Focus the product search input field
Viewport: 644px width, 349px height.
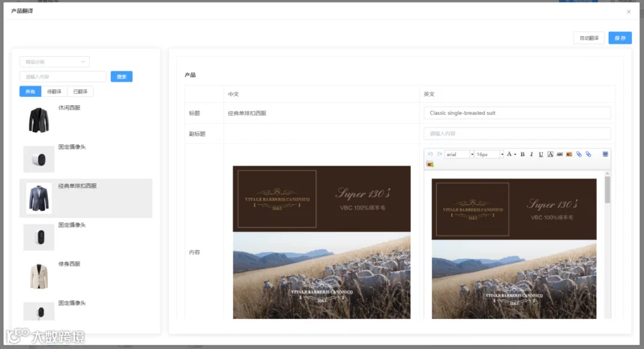(x=63, y=77)
